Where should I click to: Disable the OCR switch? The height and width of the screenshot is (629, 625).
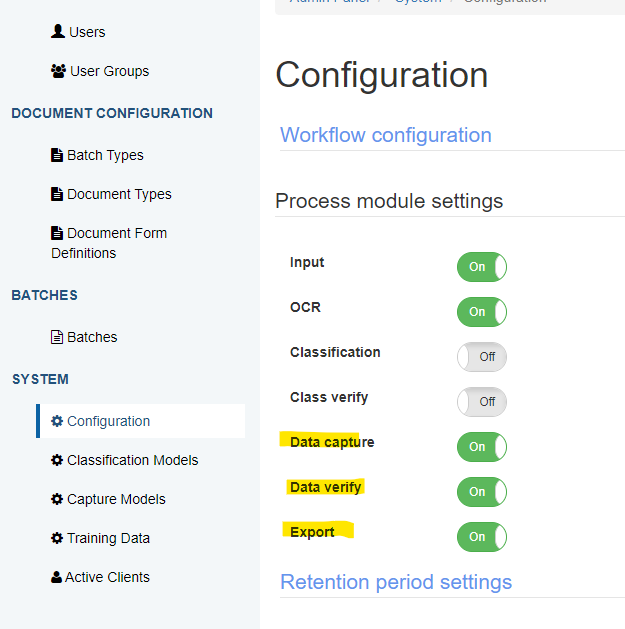click(x=482, y=312)
